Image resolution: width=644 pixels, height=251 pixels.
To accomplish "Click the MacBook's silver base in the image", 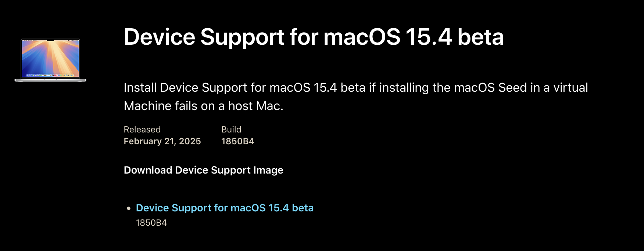I will 50,80.
